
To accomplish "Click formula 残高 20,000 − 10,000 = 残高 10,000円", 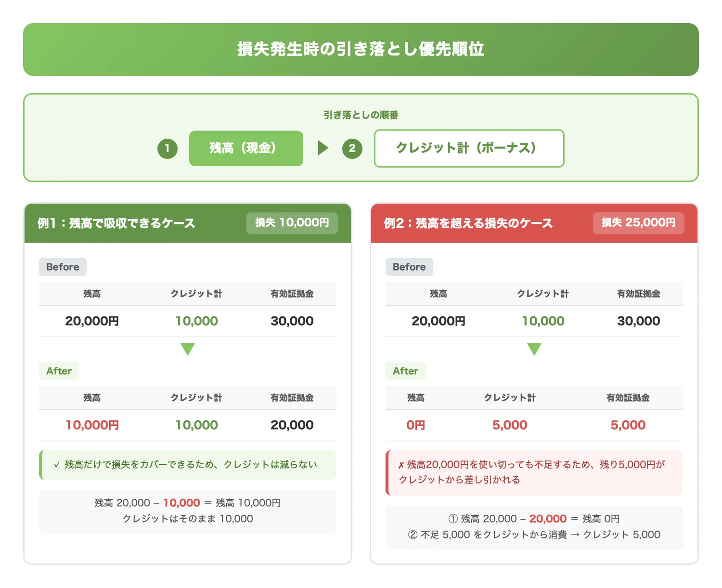I will pyautogui.click(x=188, y=503).
